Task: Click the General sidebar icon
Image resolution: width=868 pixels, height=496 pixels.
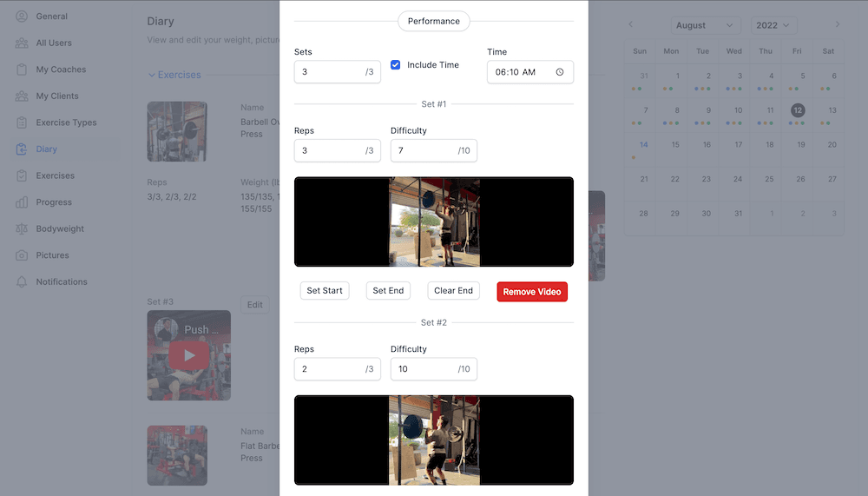Action: coord(22,17)
